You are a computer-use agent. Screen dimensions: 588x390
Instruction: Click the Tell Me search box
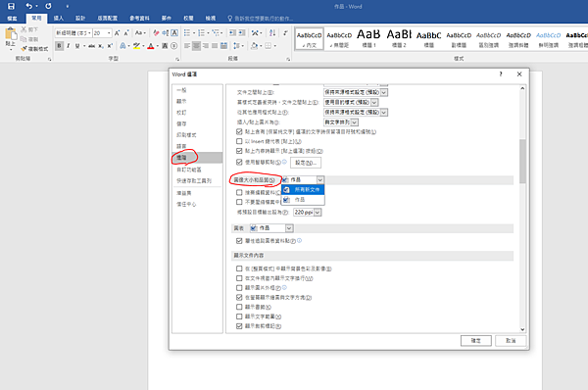pyautogui.click(x=261, y=18)
